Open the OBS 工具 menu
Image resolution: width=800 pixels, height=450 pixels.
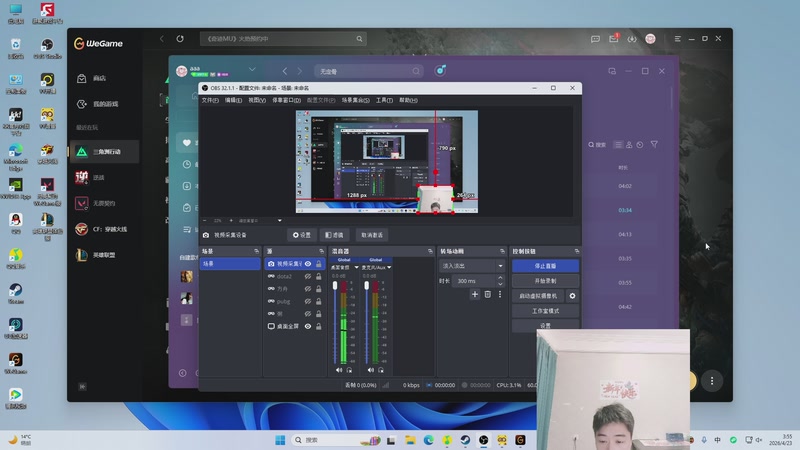384,100
